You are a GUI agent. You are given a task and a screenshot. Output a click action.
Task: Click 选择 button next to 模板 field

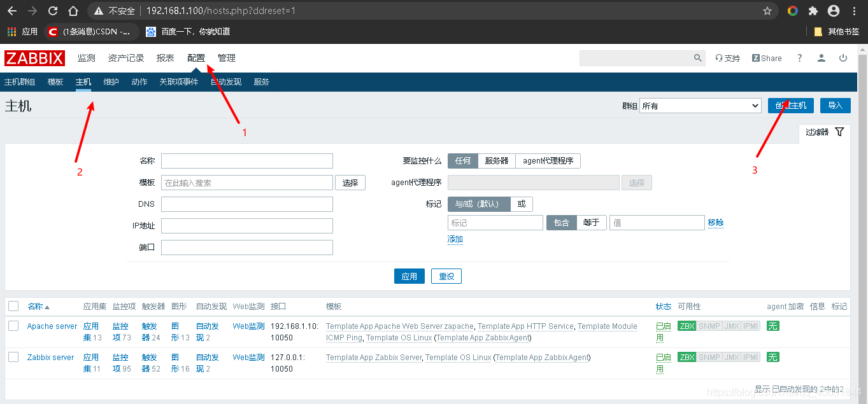coord(350,183)
